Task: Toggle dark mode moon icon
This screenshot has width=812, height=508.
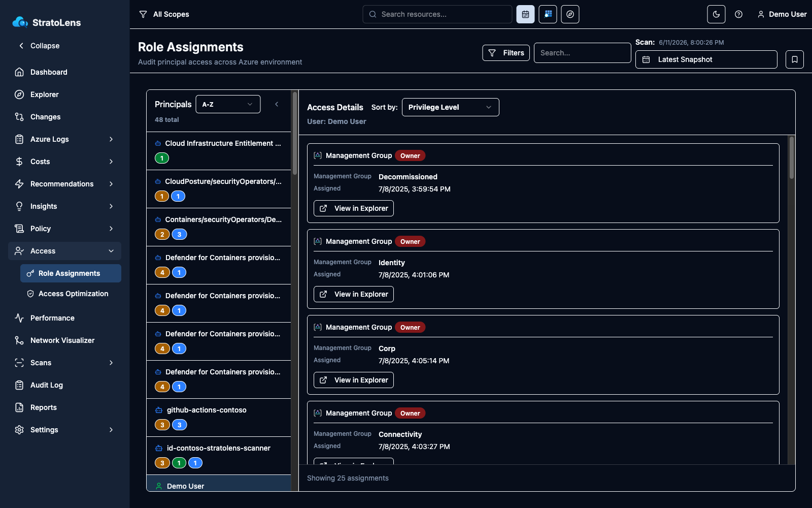Action: pyautogui.click(x=716, y=14)
